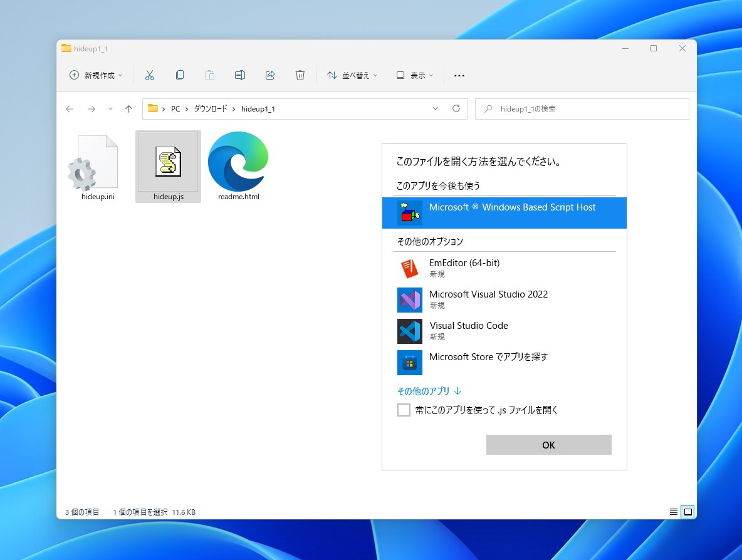This screenshot has width=742, height=560.
Task: Click the Copy icon in the toolbar
Action: coord(180,75)
